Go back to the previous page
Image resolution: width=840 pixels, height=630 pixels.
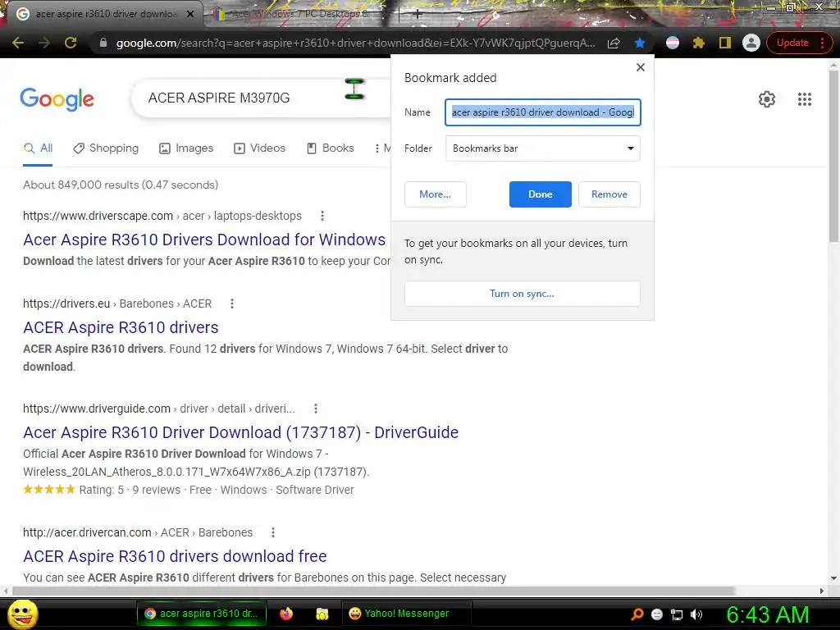point(18,43)
